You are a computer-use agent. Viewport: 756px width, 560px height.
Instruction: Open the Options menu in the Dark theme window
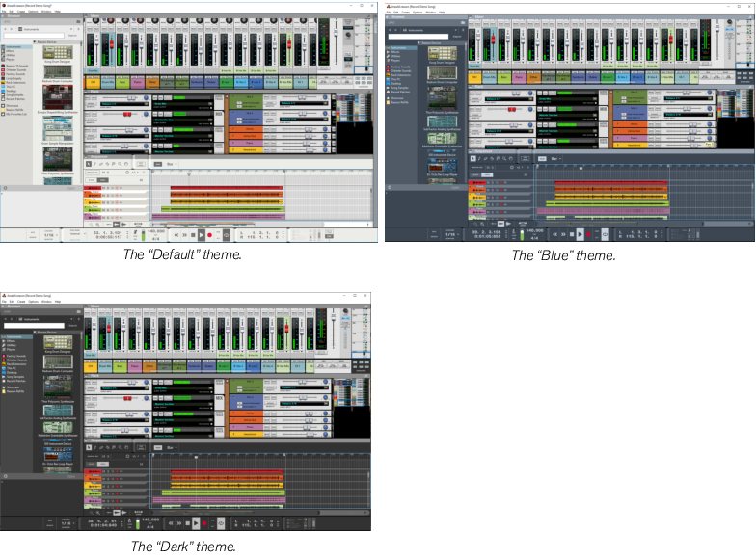(x=34, y=301)
